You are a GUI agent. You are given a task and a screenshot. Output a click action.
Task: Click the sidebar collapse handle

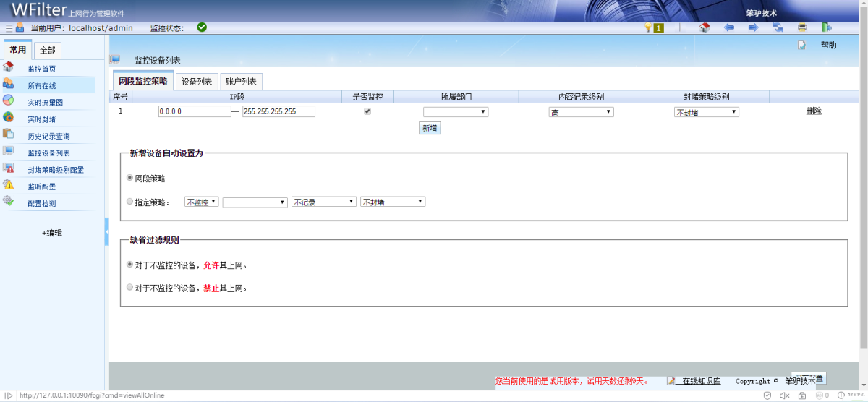(107, 231)
